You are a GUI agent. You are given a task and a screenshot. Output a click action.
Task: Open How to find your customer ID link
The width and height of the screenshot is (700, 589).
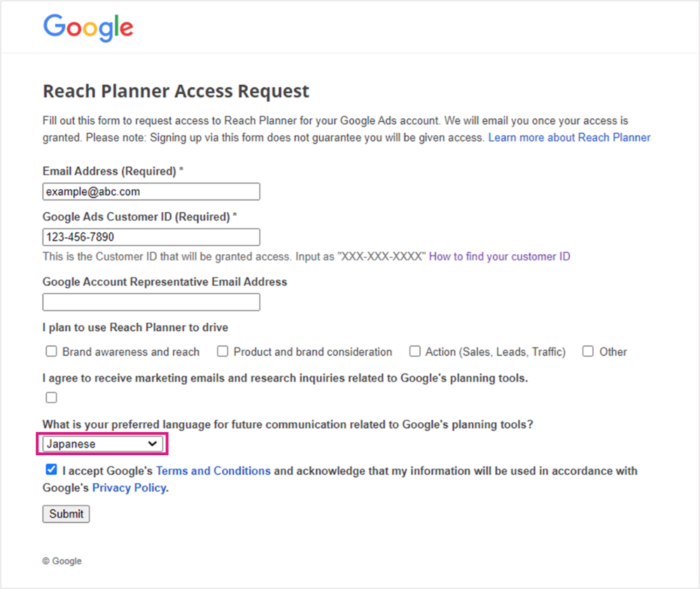(x=500, y=257)
